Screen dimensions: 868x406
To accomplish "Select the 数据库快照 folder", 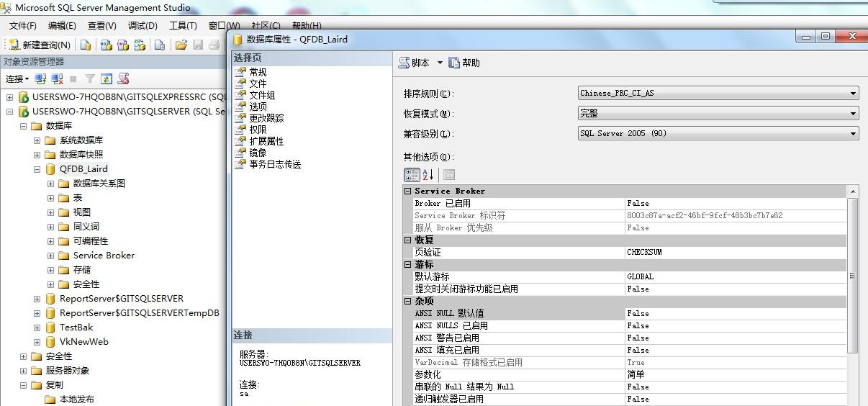I will click(x=81, y=155).
